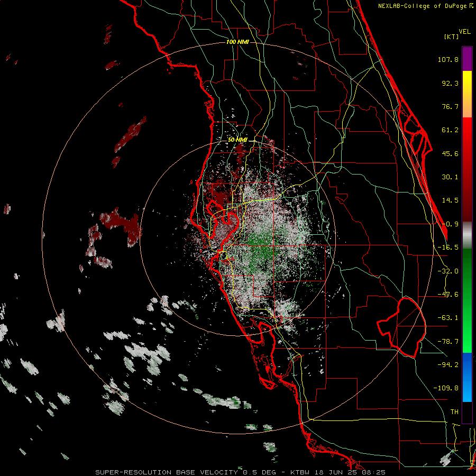The width and height of the screenshot is (476, 476).
Task: Click the 92.3 velocity scale value
Action: click(450, 83)
